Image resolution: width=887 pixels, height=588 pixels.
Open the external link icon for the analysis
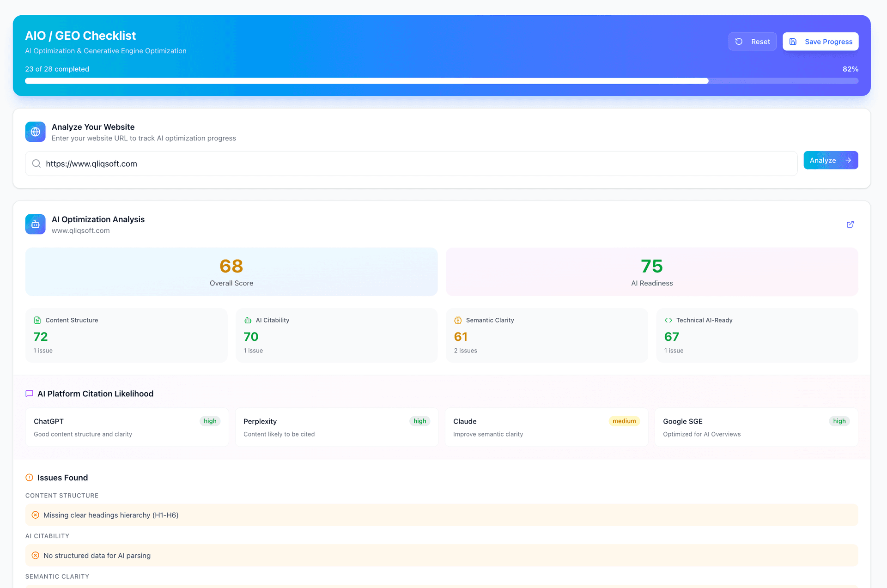(x=850, y=224)
